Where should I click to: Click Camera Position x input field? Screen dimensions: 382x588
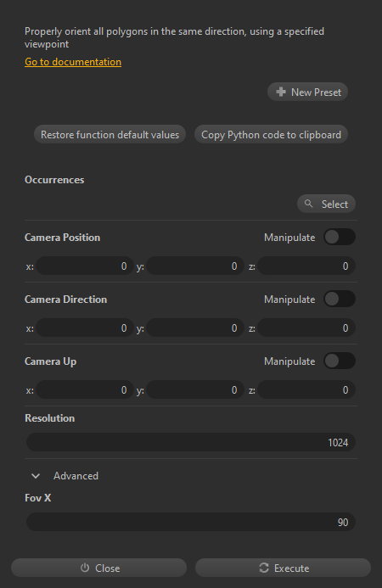(85, 266)
